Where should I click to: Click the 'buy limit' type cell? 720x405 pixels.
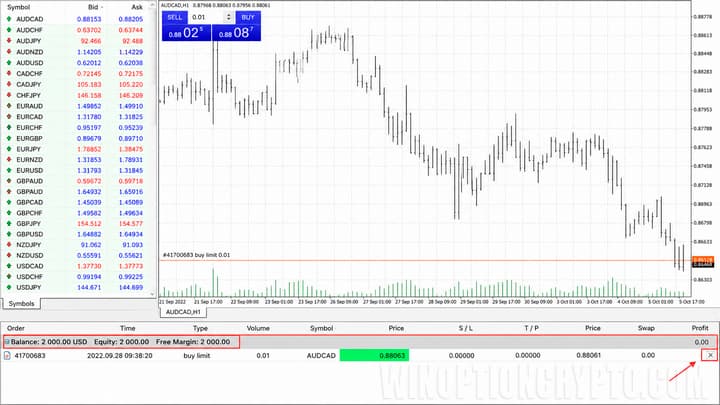[197, 355]
